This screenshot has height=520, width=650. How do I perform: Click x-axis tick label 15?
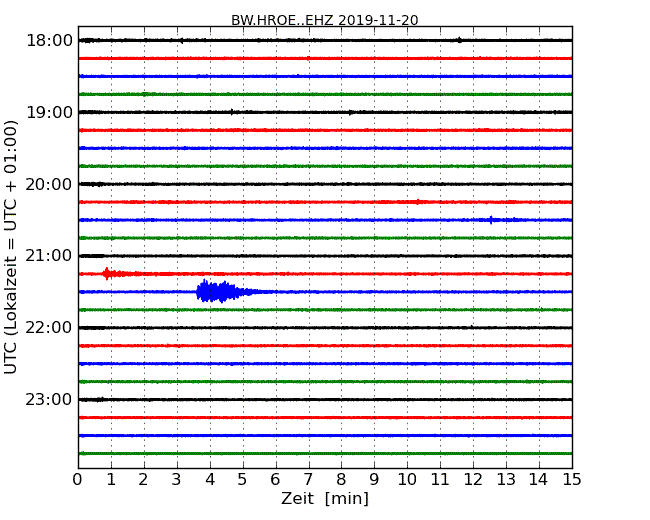click(x=572, y=479)
